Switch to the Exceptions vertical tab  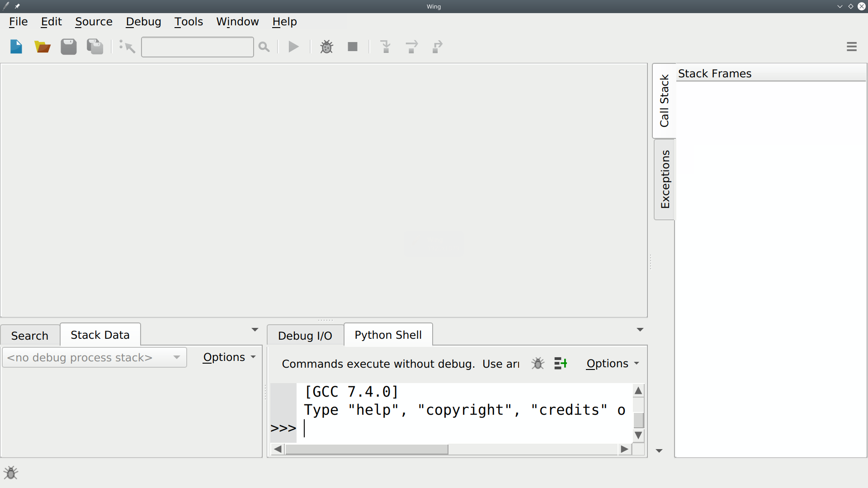click(665, 179)
